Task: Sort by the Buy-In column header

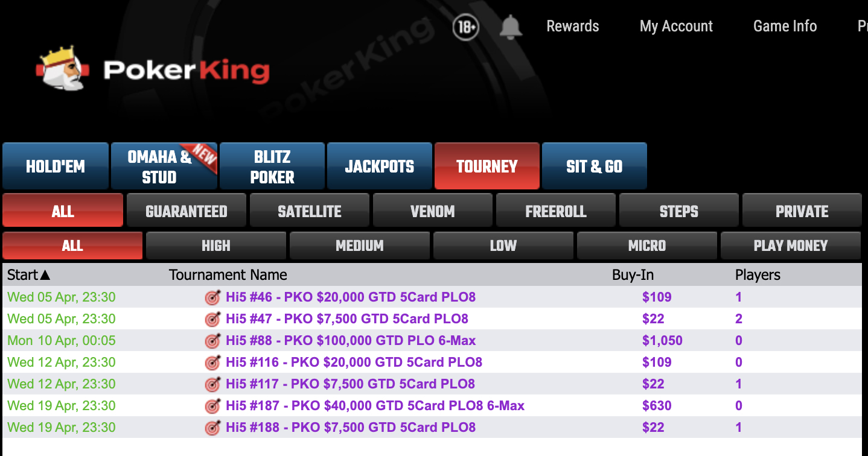Action: (633, 275)
